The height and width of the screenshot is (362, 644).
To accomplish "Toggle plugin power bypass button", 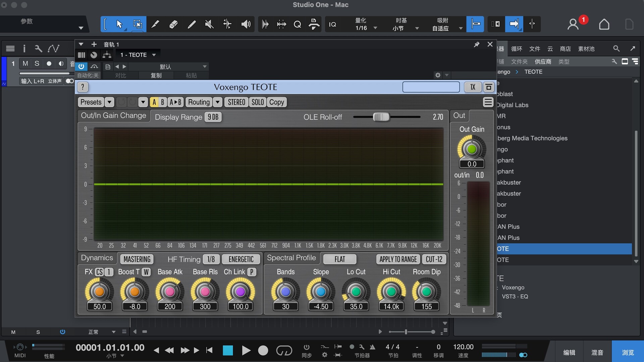I will tap(81, 66).
